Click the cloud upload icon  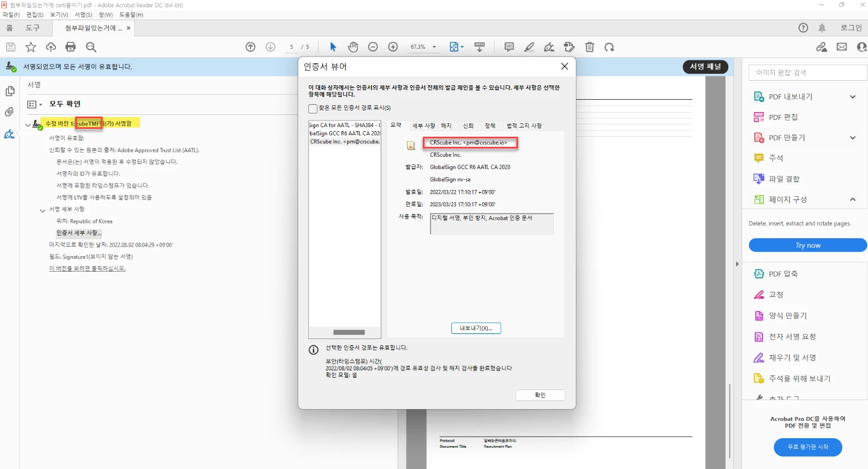click(x=51, y=47)
